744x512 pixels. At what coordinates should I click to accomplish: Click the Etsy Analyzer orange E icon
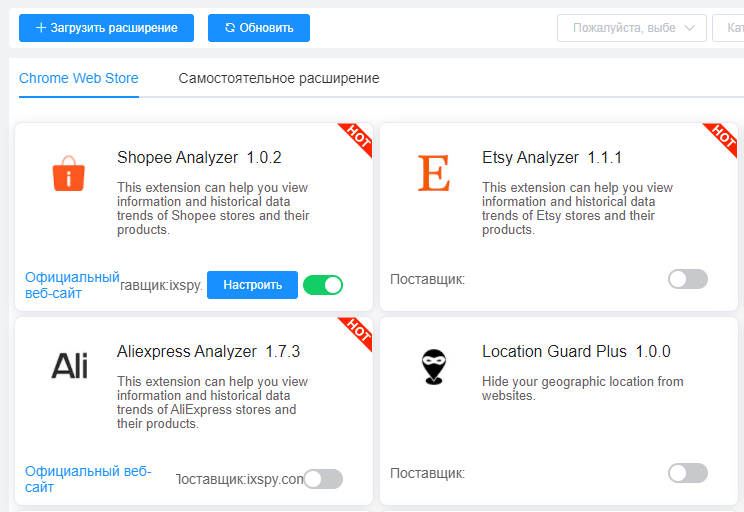[x=434, y=173]
